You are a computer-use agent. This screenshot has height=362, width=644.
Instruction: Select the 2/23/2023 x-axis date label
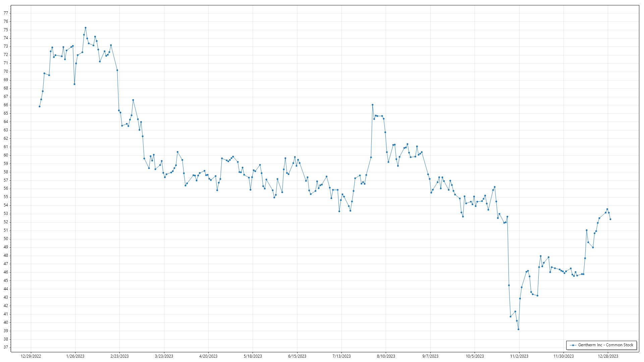pyautogui.click(x=119, y=356)
